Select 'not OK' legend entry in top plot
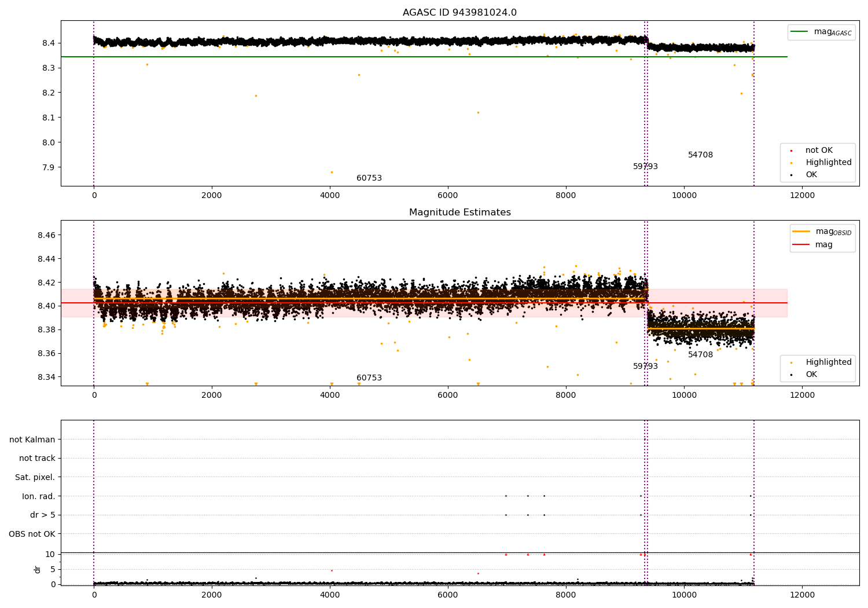This screenshot has width=868, height=608. [x=819, y=151]
